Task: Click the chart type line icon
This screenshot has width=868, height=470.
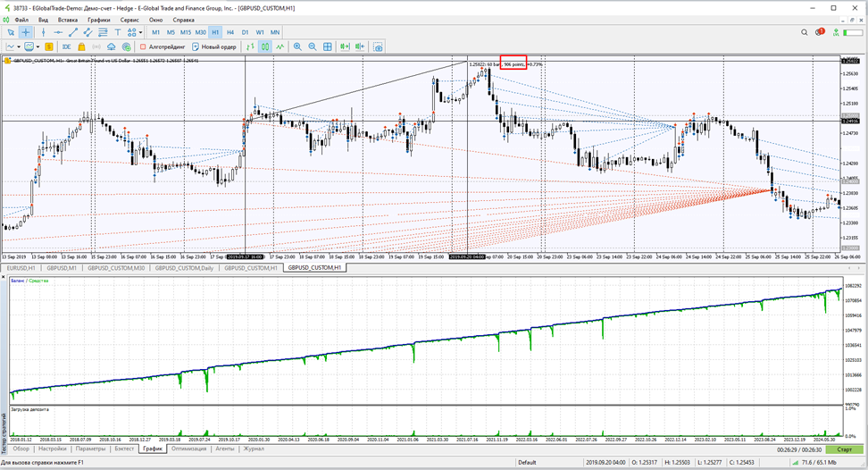Action: [10, 47]
